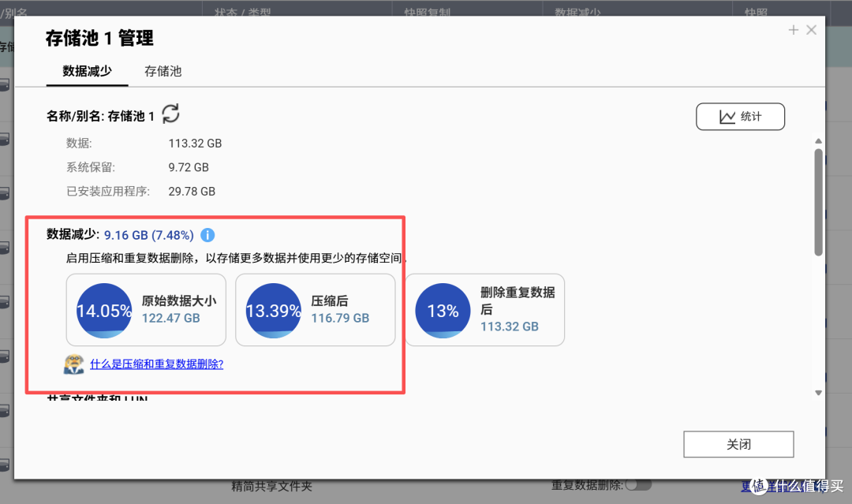Image resolution: width=852 pixels, height=504 pixels.
Task: Click the professor mascot help icon
Action: [x=74, y=364]
